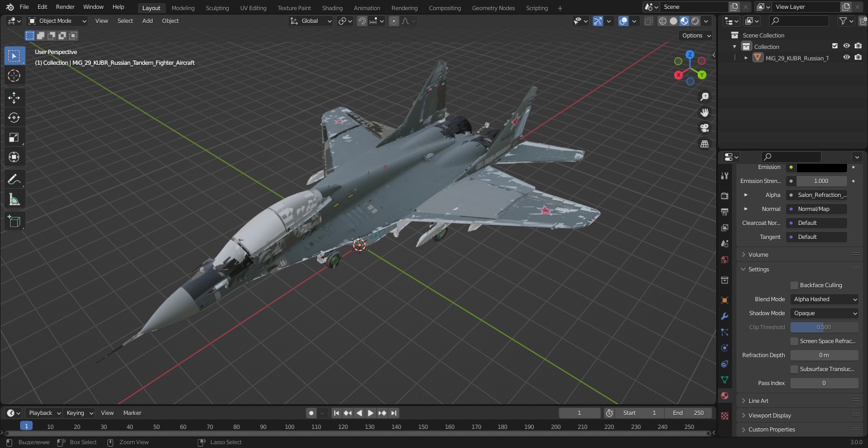Collapse the Settings panel
868x448 pixels.
pyautogui.click(x=759, y=269)
